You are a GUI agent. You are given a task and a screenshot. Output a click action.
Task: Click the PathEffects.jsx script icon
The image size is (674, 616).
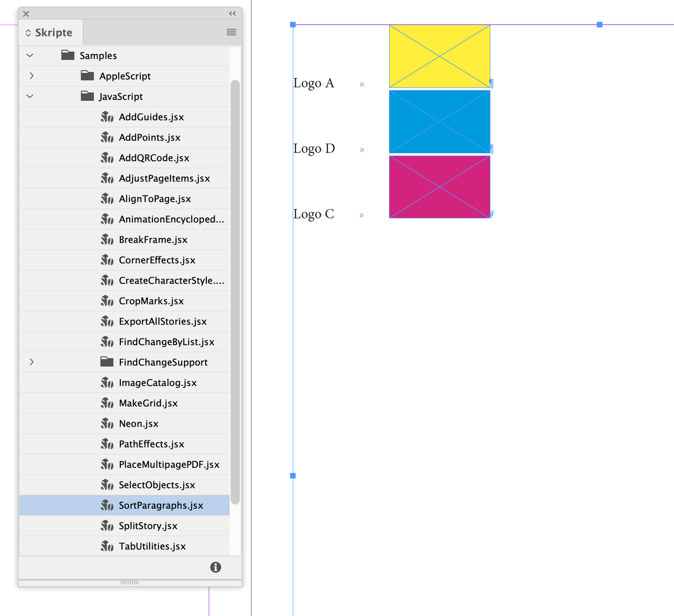coord(107,444)
